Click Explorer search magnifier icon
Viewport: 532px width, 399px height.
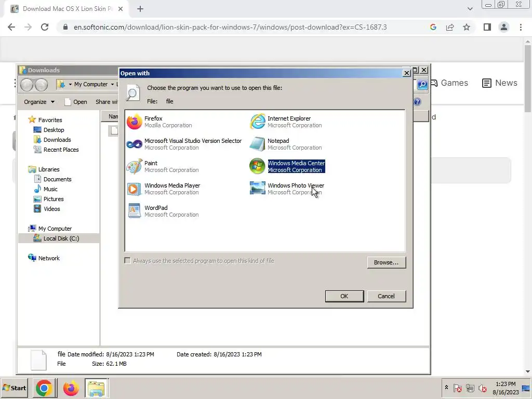(x=422, y=84)
